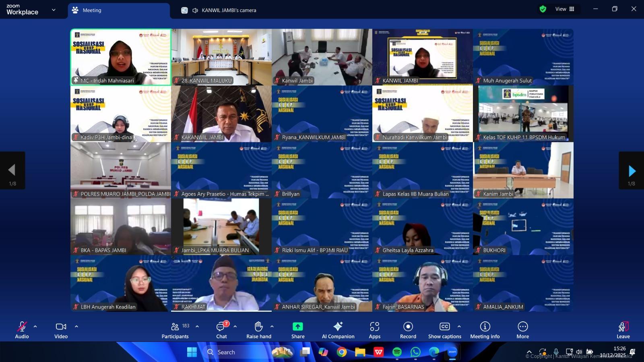The image size is (644, 362).
Task: Expand video options arrow next to Video
Action: point(76,326)
